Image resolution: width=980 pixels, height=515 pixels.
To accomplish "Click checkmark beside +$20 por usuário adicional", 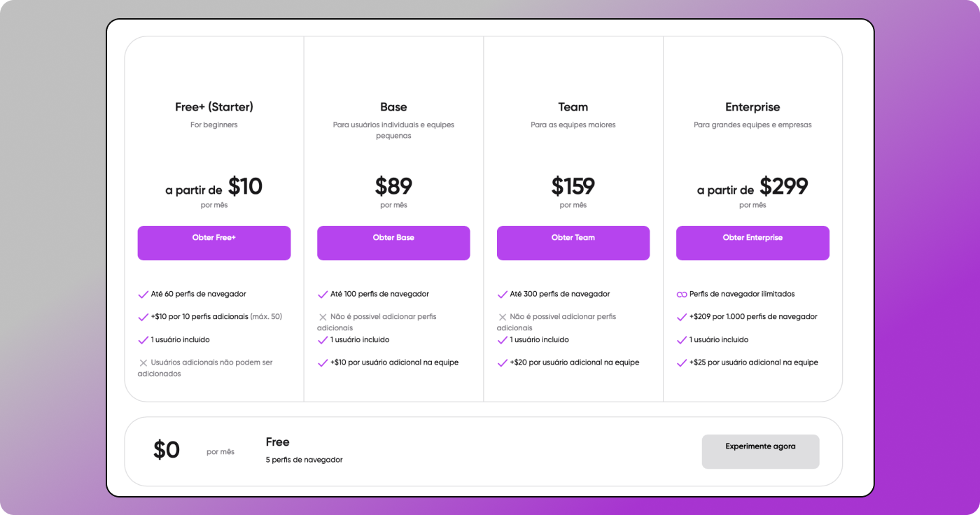I will 503,363.
